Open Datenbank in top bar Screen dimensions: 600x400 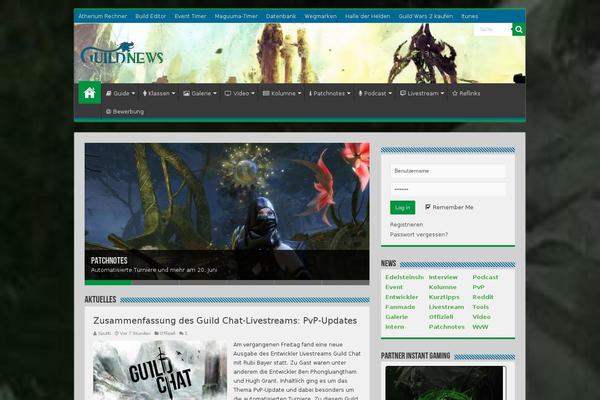pos(281,16)
